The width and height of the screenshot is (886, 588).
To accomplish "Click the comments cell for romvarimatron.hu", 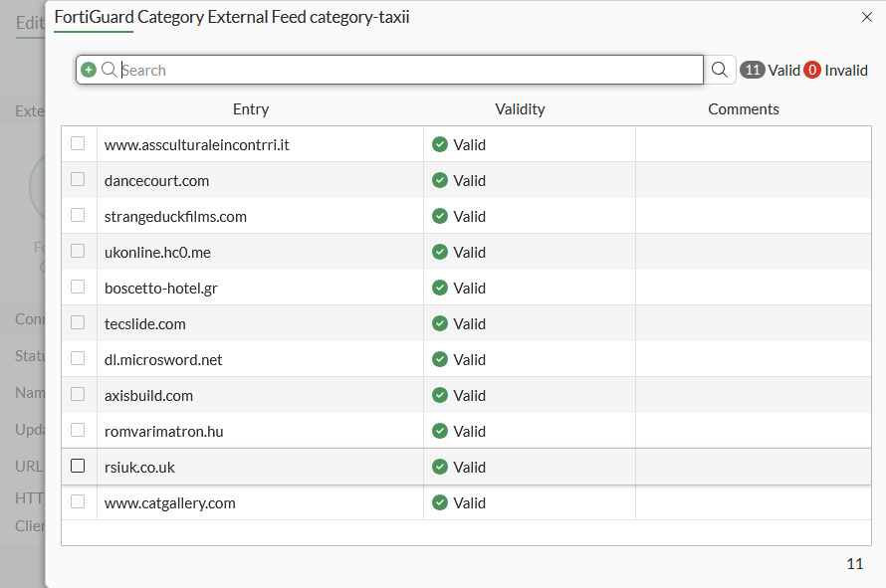I will point(753,432).
